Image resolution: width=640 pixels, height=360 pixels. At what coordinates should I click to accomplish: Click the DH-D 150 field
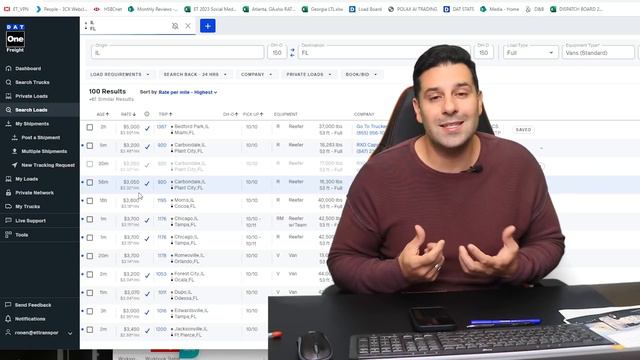[x=483, y=52]
